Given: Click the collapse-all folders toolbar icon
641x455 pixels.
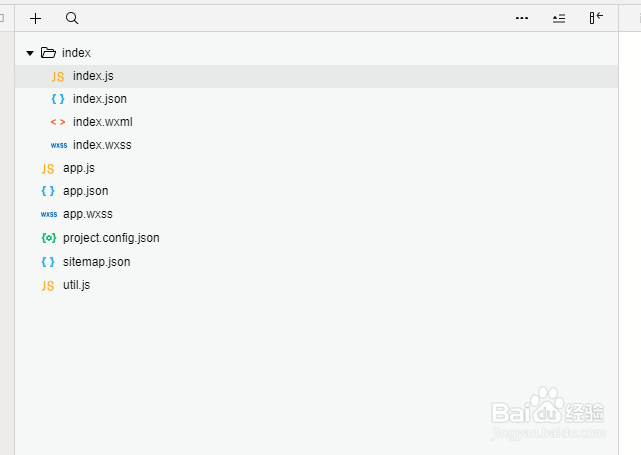Looking at the screenshot, I should coord(559,18).
